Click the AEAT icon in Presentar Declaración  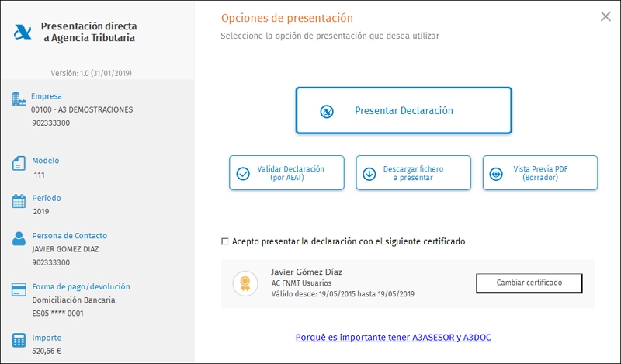click(x=327, y=111)
